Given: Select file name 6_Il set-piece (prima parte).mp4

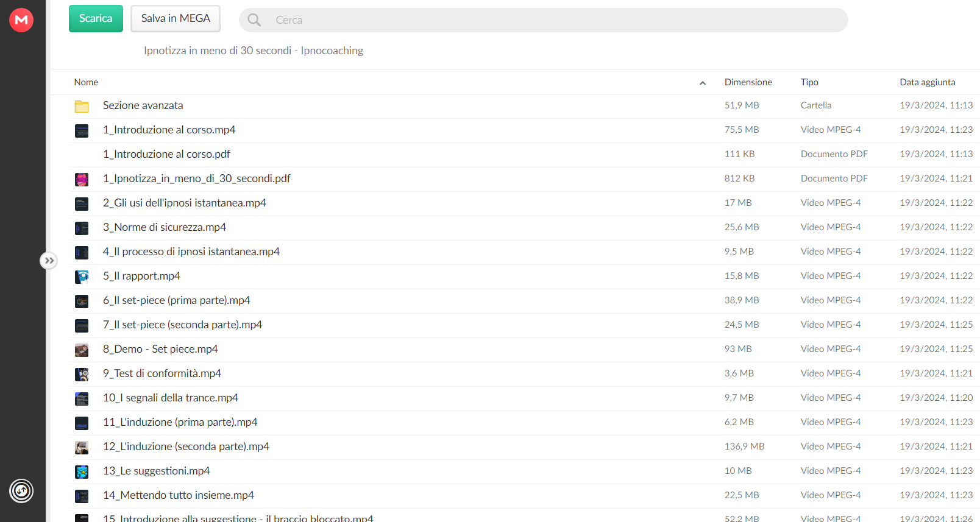Looking at the screenshot, I should click(176, 300).
